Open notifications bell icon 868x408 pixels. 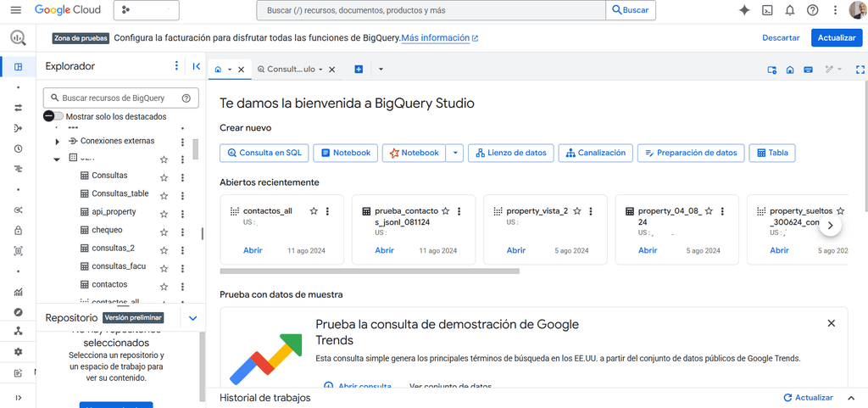click(x=790, y=10)
